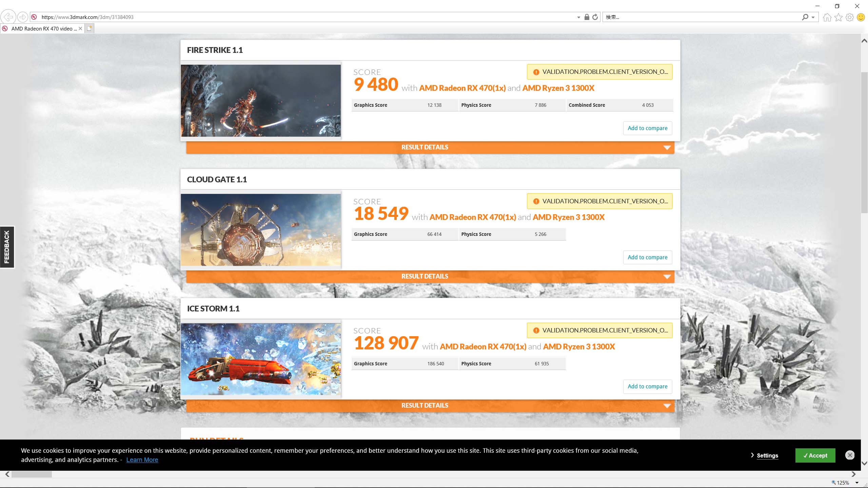Click the vertical scrollbar thumb
Viewport: 868px width, 488px height.
(864, 142)
